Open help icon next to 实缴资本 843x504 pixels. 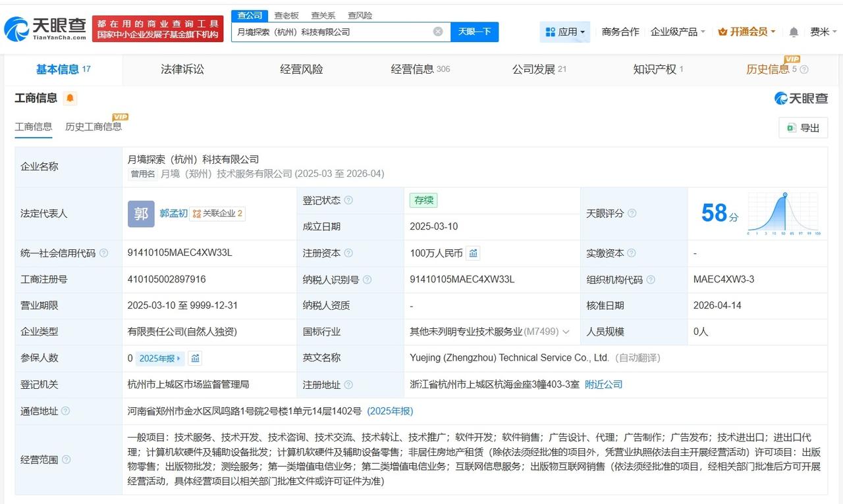pos(632,253)
